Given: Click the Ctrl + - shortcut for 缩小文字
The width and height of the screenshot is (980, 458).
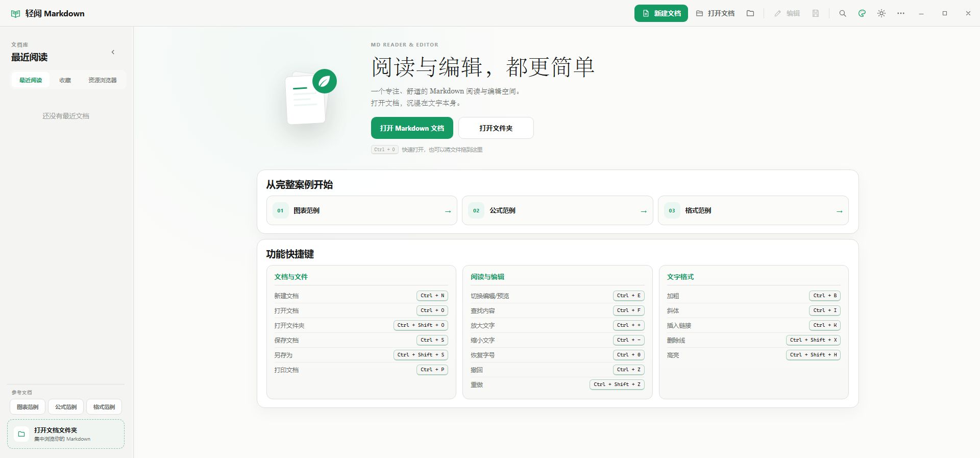Looking at the screenshot, I should 629,340.
